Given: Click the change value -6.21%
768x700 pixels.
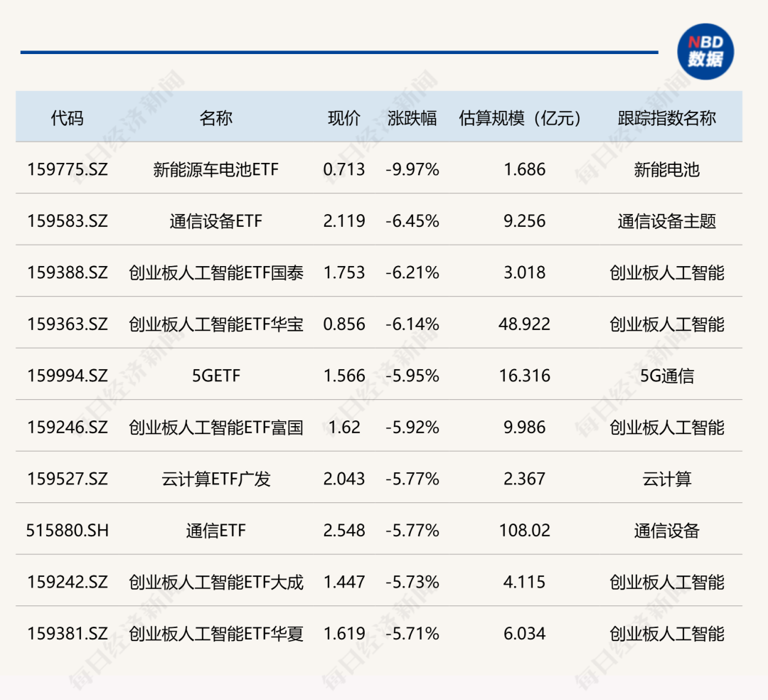Looking at the screenshot, I should (x=412, y=272).
